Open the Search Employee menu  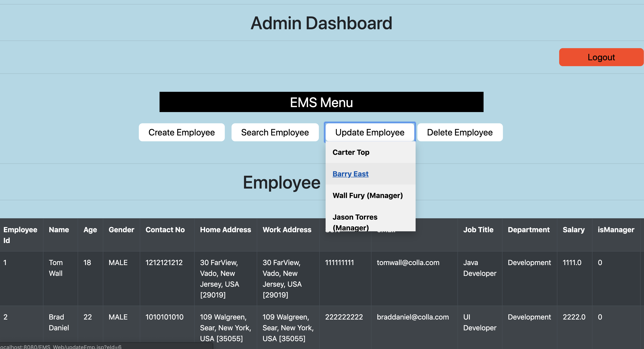click(x=275, y=132)
